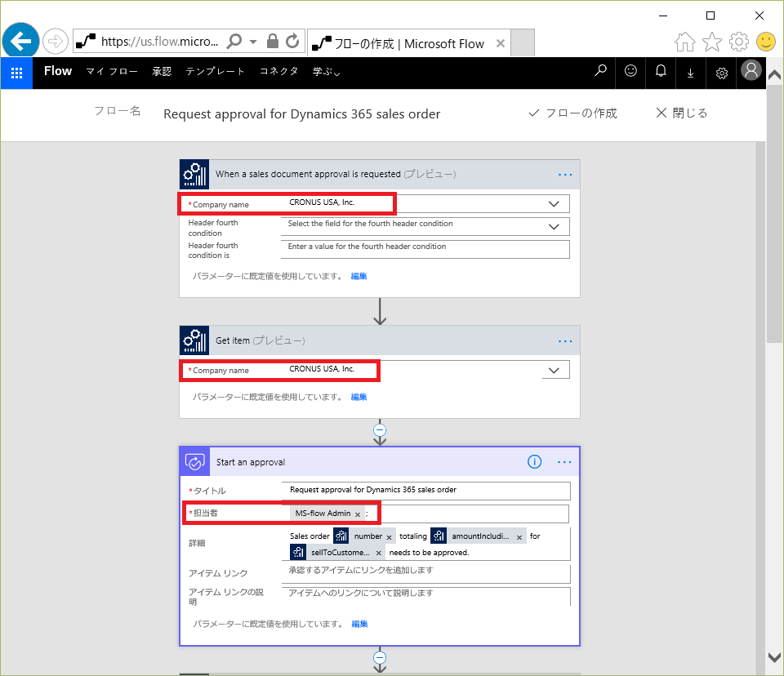The image size is (784, 676).
Task: Click the Get item connector icon
Action: pos(194,340)
